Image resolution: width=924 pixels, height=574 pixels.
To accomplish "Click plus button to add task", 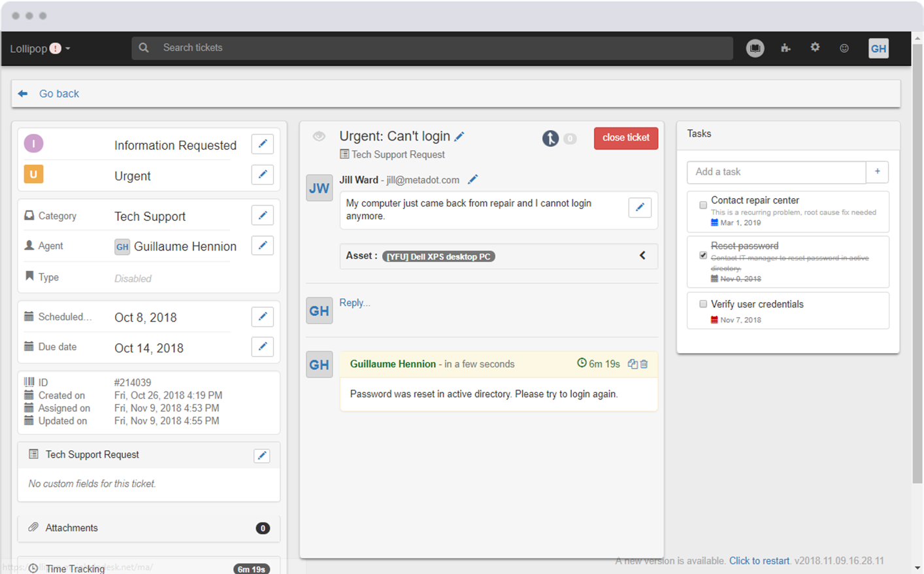I will coord(877,172).
